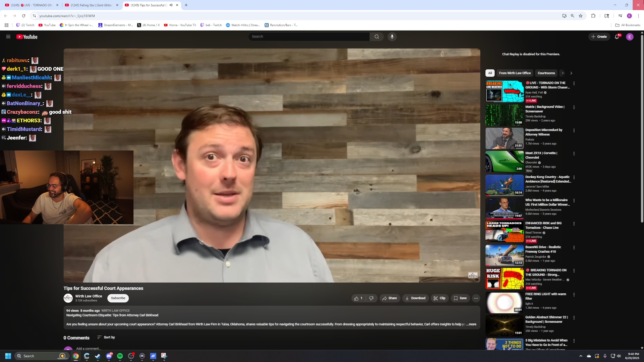Open the comments Sort by dropdown
Screen dimensions: 644x362
pos(106,337)
